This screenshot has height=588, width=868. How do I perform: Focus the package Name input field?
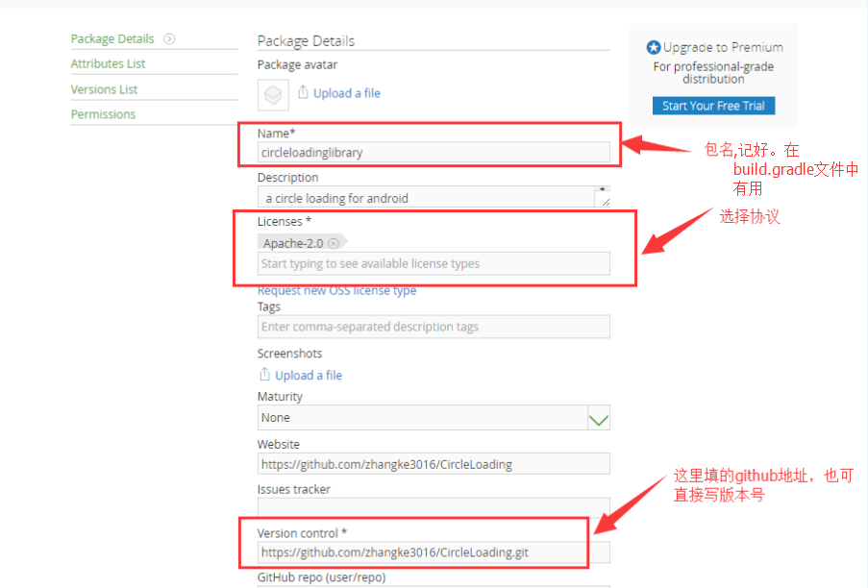click(433, 152)
